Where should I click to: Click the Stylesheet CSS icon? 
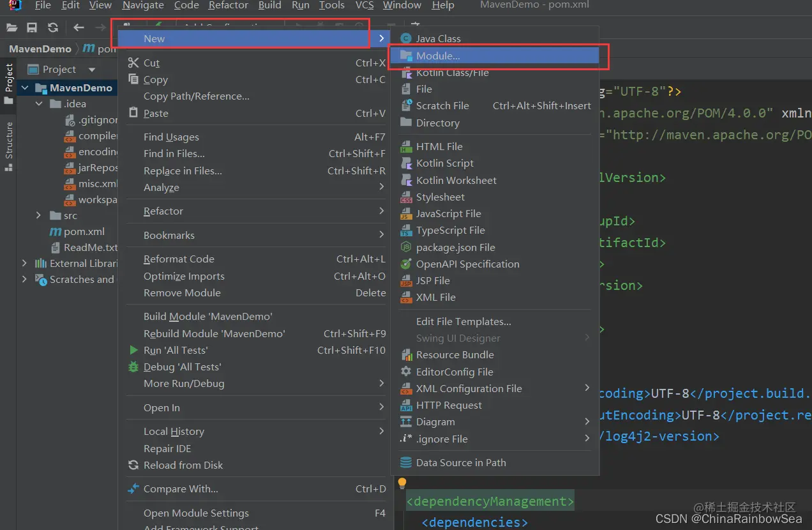[x=405, y=197]
